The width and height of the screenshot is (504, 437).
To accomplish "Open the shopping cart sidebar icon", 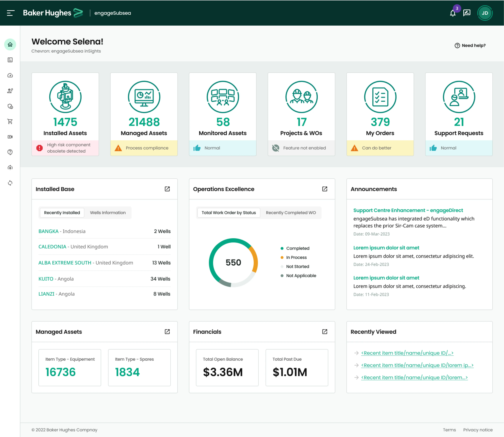I will point(10,121).
